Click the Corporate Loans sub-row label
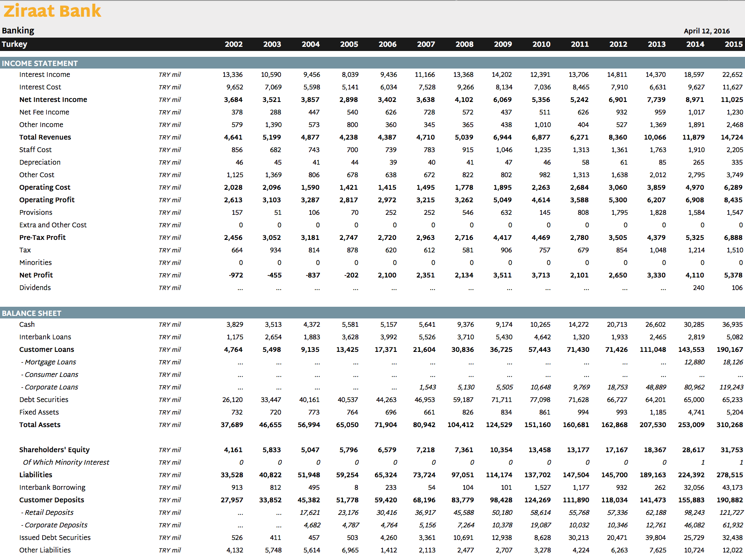 [x=50, y=387]
